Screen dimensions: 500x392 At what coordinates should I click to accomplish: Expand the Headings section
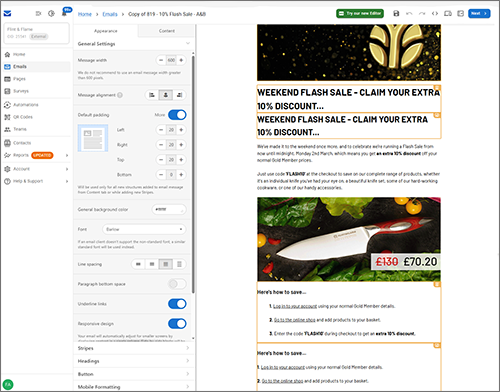[133, 361]
